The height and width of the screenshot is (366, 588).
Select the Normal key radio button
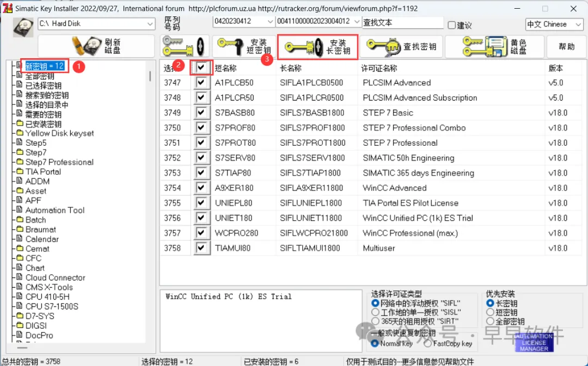375,343
